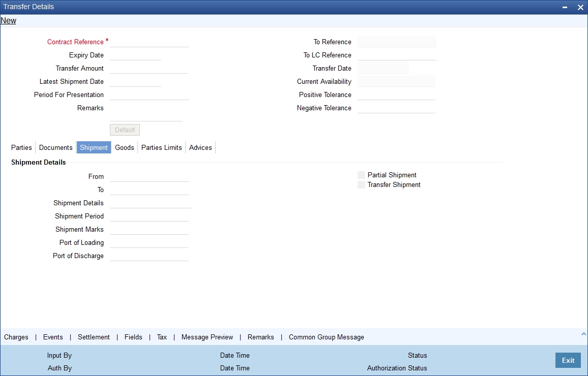The width and height of the screenshot is (588, 376).
Task: Click the Status label in footer
Action: coord(418,355)
